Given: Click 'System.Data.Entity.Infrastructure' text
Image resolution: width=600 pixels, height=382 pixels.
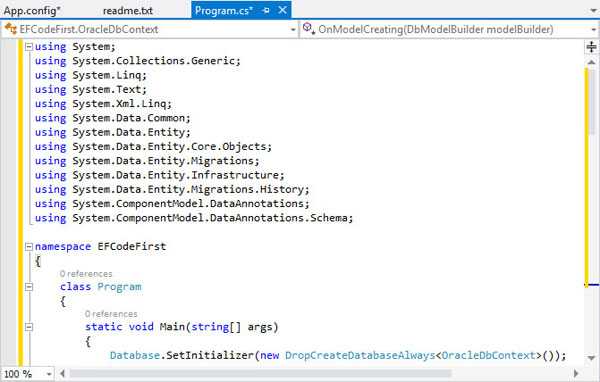Looking at the screenshot, I should coord(176,175).
